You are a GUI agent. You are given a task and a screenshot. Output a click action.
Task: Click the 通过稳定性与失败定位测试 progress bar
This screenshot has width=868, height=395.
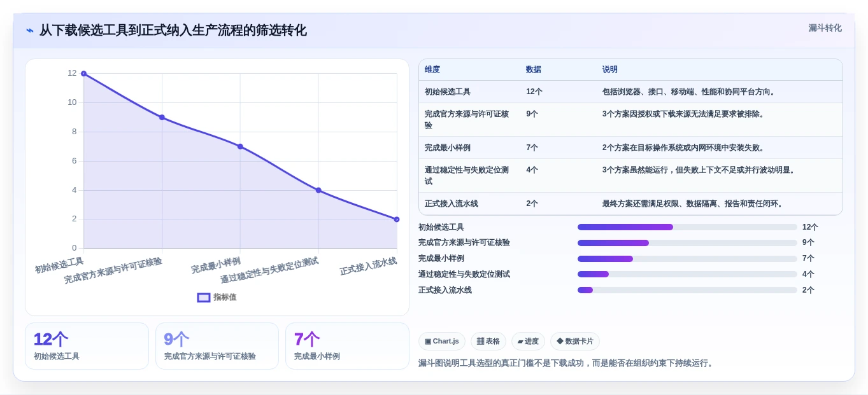pyautogui.click(x=687, y=274)
